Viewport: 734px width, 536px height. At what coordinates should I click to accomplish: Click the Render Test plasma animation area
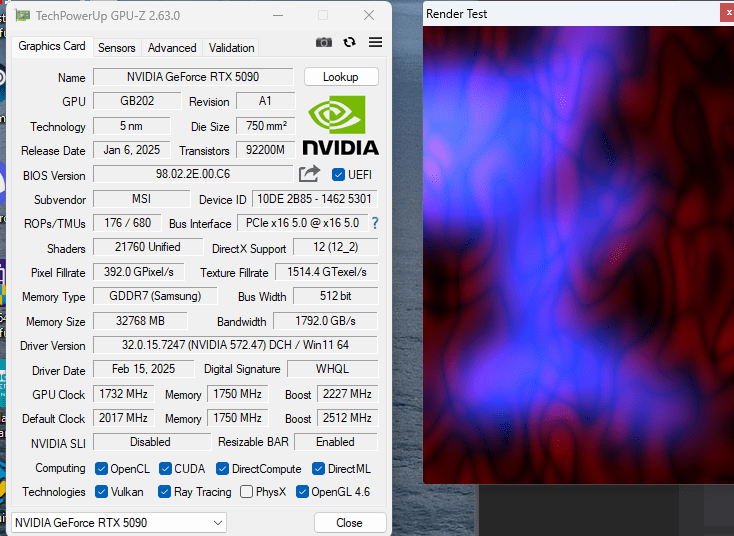tap(579, 255)
